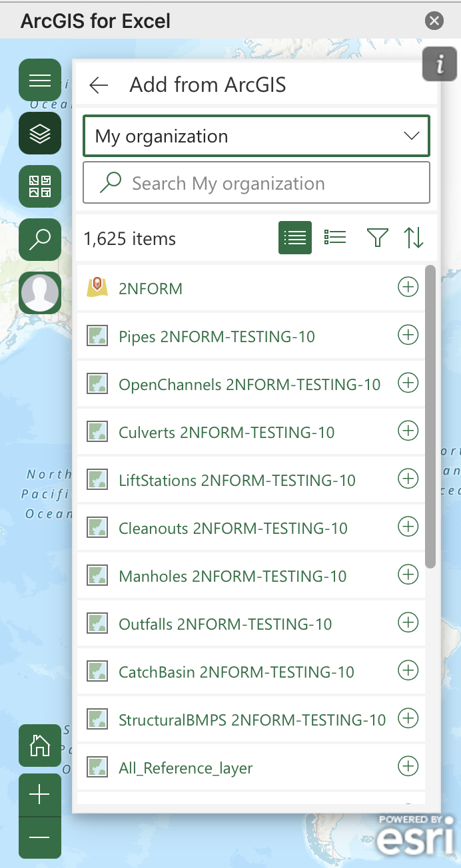Viewport: 461px width, 868px height.
Task: Select the map search tool icon
Action: click(40, 239)
